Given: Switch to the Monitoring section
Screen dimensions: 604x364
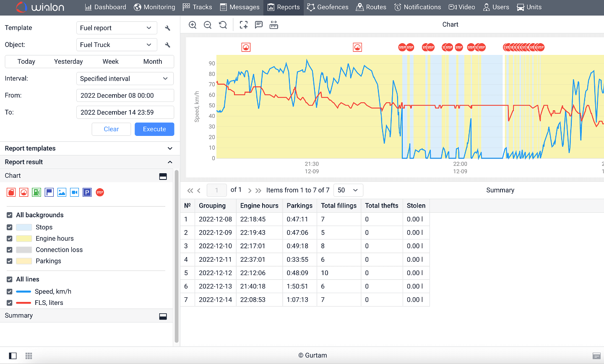Looking at the screenshot, I should point(154,7).
